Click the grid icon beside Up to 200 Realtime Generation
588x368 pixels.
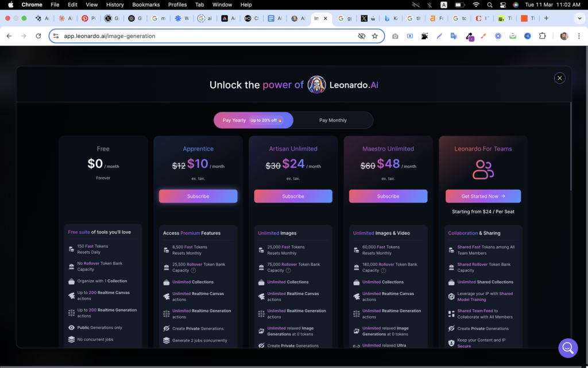tap(71, 313)
